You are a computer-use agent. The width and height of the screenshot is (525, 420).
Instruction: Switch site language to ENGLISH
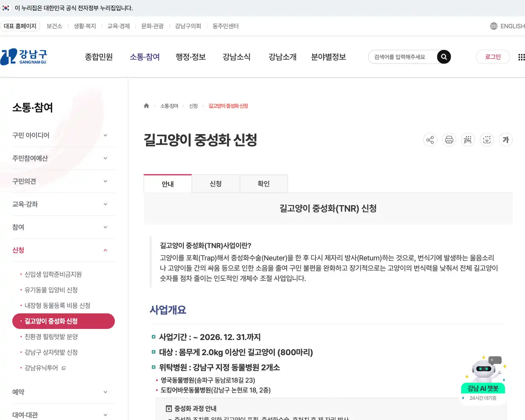(x=512, y=26)
